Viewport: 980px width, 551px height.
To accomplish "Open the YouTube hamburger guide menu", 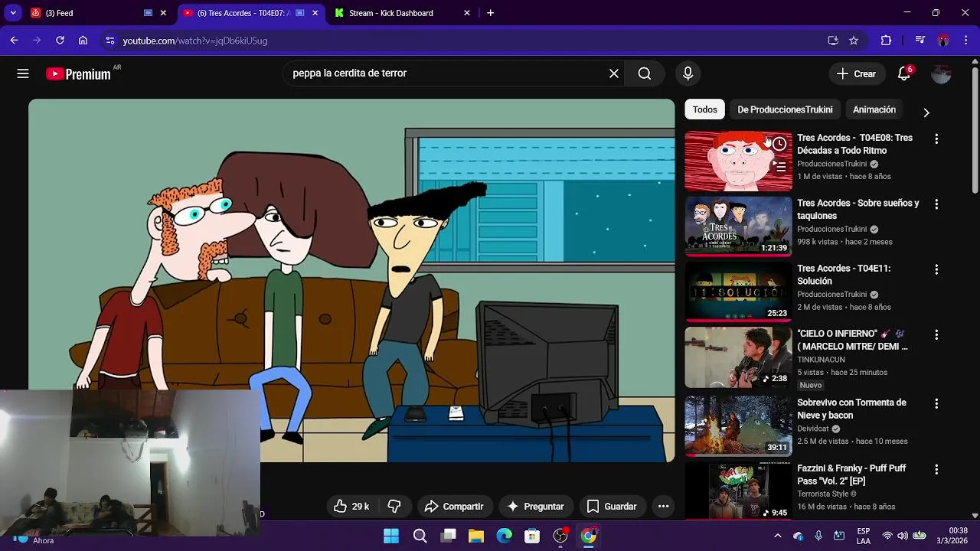I will [23, 73].
